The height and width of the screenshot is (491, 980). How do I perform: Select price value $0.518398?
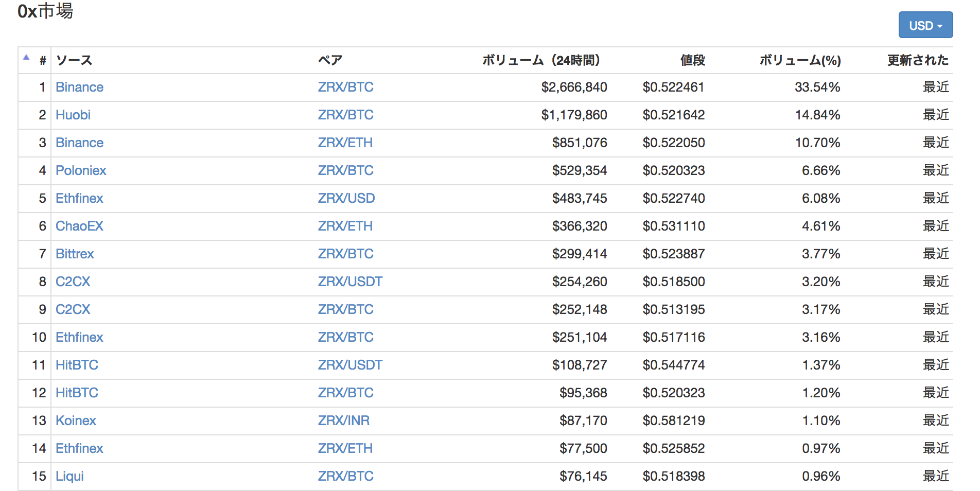(x=673, y=476)
